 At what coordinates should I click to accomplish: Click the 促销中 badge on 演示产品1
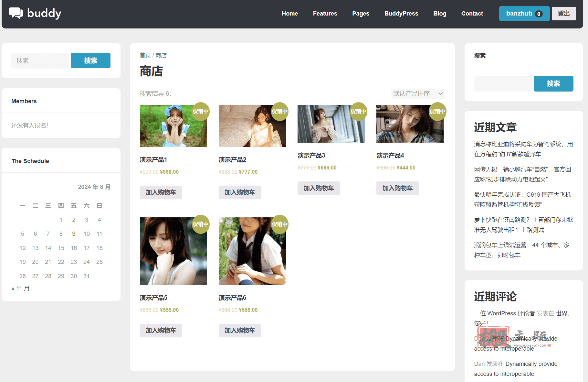201,111
